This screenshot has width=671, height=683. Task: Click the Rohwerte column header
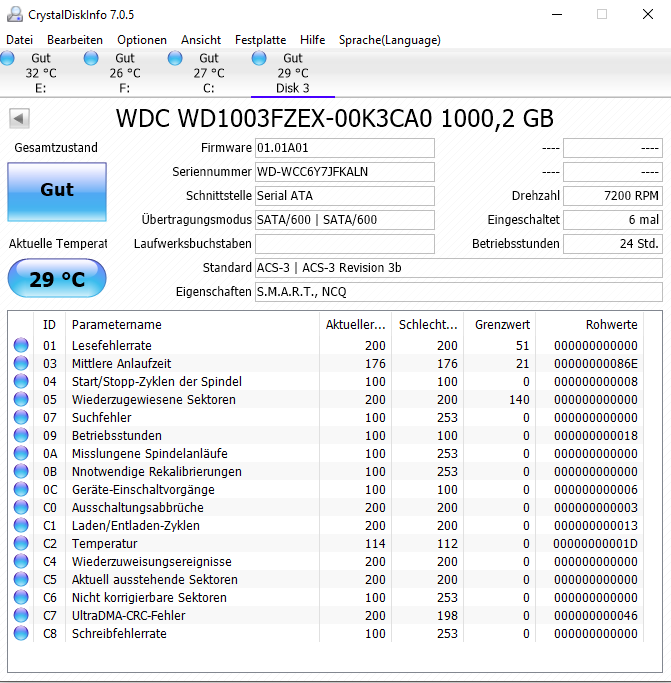click(x=590, y=325)
